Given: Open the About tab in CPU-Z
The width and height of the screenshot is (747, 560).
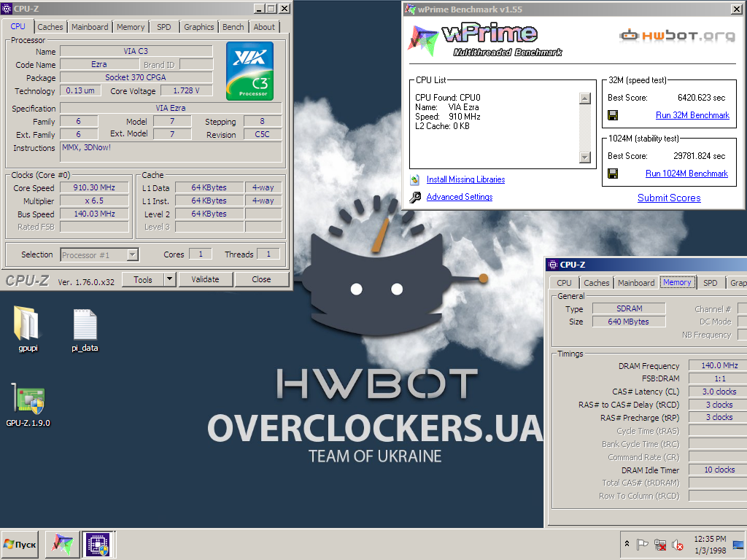Looking at the screenshot, I should coord(264,27).
